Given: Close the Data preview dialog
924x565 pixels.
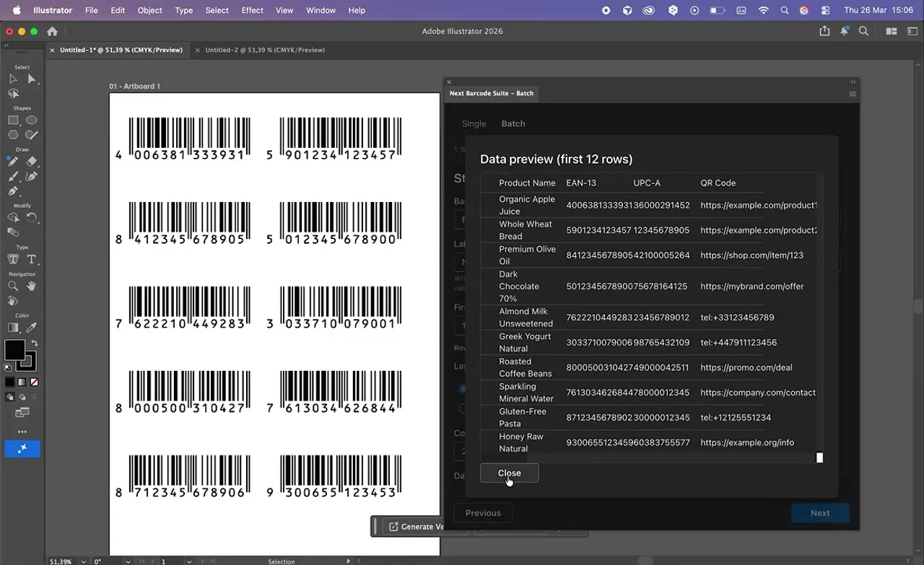Looking at the screenshot, I should click(509, 473).
